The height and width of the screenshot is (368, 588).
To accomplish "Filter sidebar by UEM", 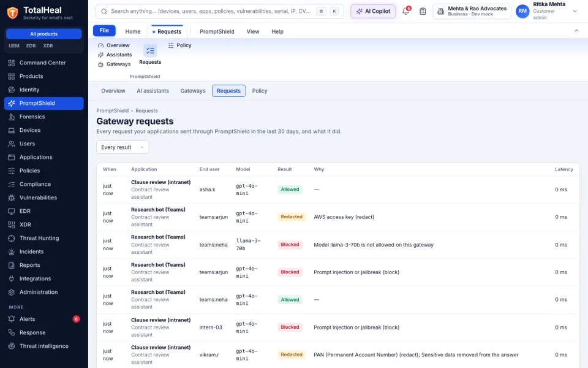I will pyautogui.click(x=14, y=46).
